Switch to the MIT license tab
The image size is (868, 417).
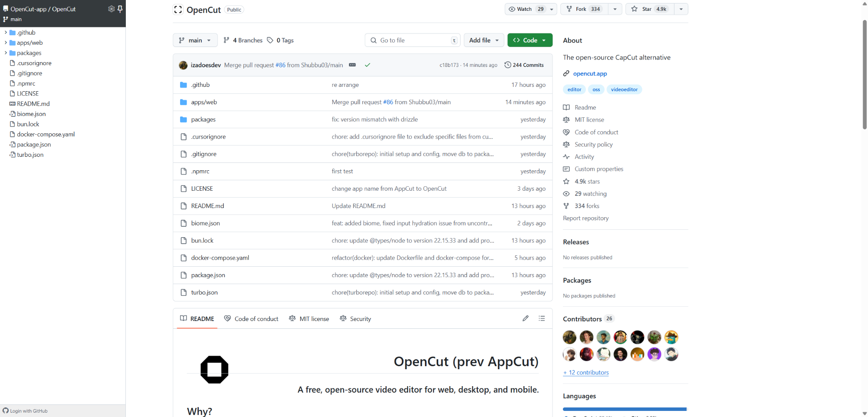[x=309, y=319]
